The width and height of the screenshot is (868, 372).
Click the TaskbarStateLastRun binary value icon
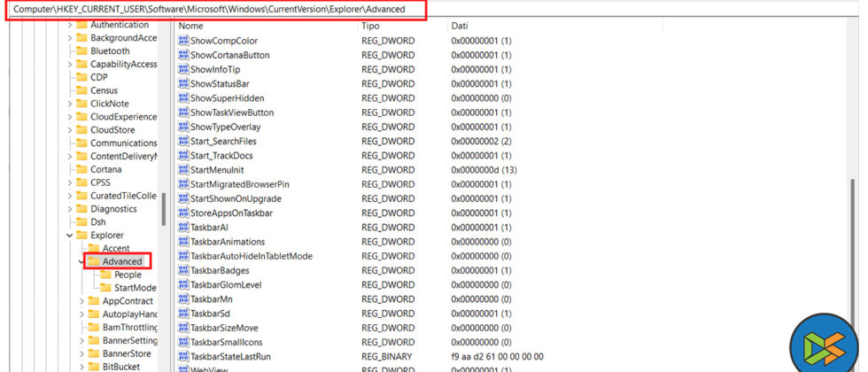point(183,356)
